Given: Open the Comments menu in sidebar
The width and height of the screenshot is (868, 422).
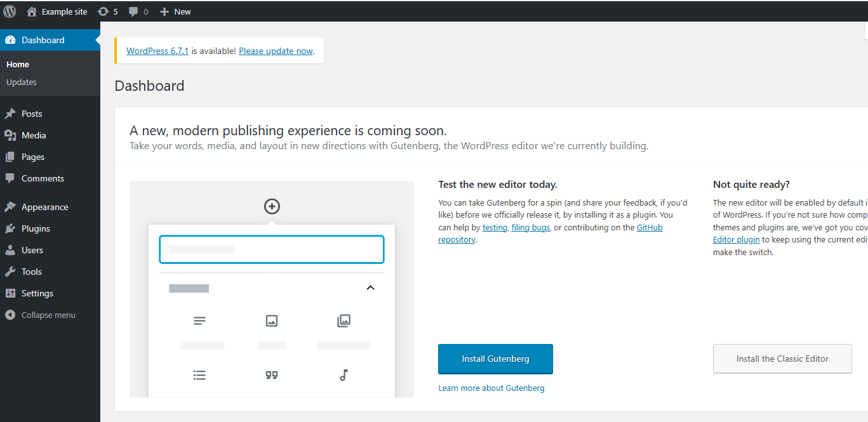Looking at the screenshot, I should (x=42, y=178).
